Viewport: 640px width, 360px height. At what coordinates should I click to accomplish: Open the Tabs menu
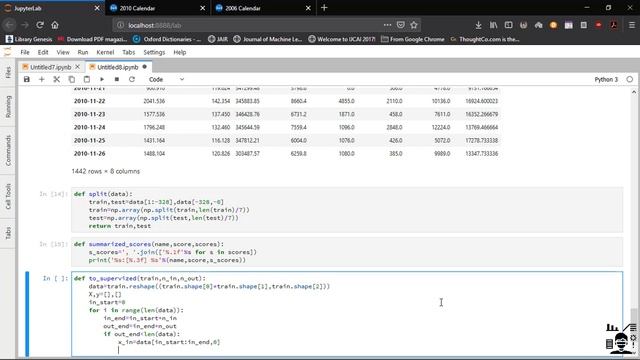point(129,52)
